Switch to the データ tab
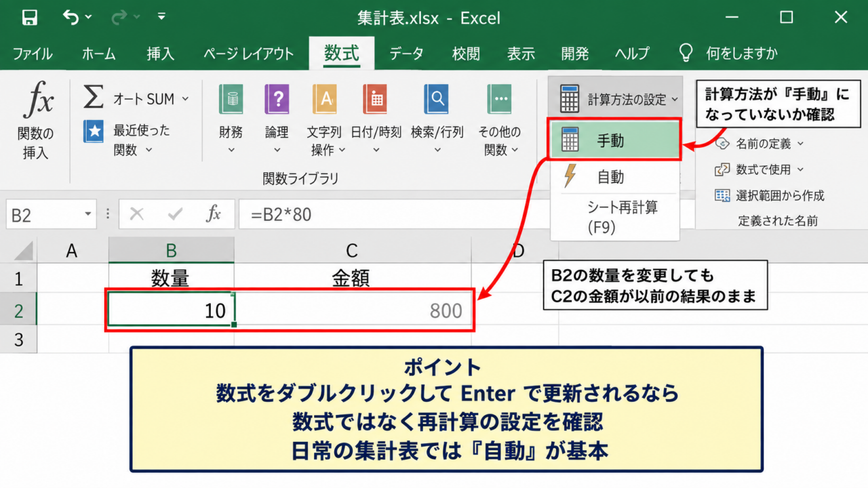This screenshot has height=488, width=868. (x=406, y=54)
